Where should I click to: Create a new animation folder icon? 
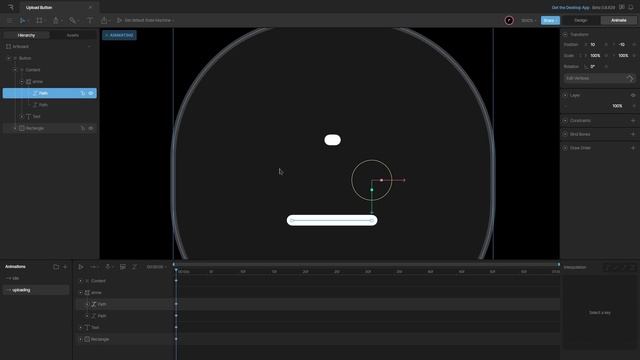click(56, 267)
